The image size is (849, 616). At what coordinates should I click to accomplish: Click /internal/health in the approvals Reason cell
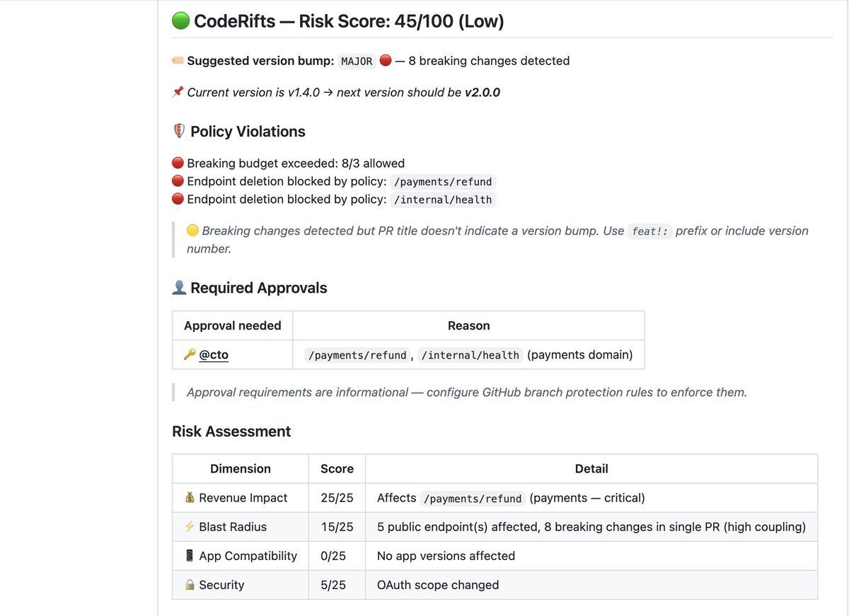tap(470, 355)
